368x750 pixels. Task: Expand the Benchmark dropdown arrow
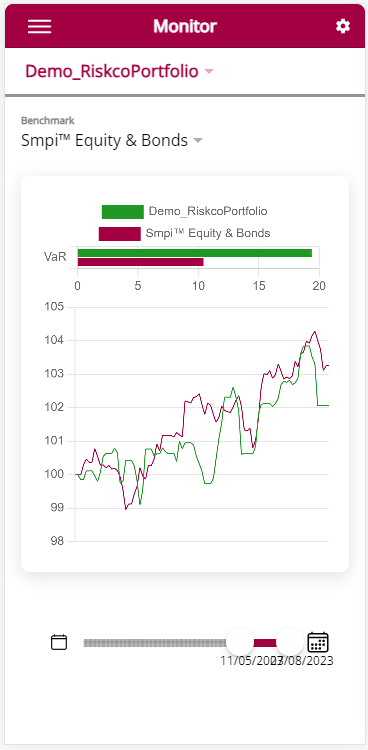click(198, 141)
